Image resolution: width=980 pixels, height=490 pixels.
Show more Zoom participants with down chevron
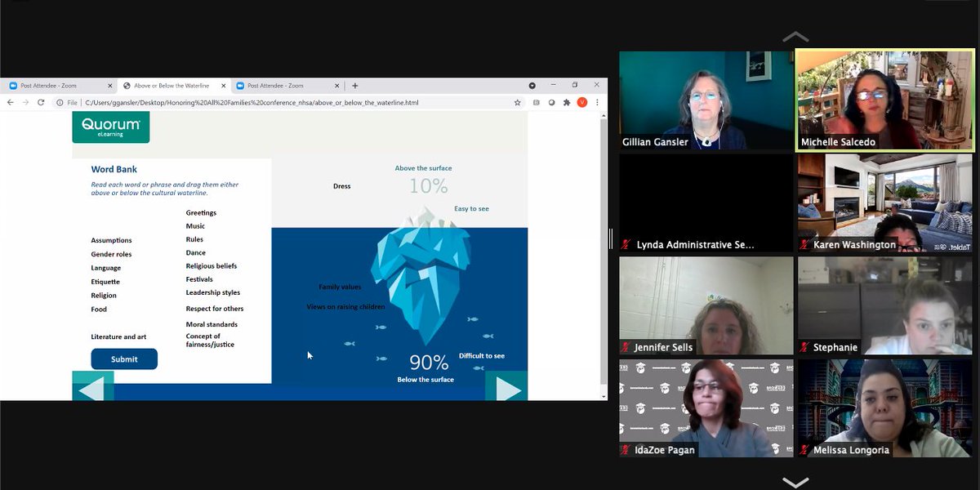tap(795, 482)
